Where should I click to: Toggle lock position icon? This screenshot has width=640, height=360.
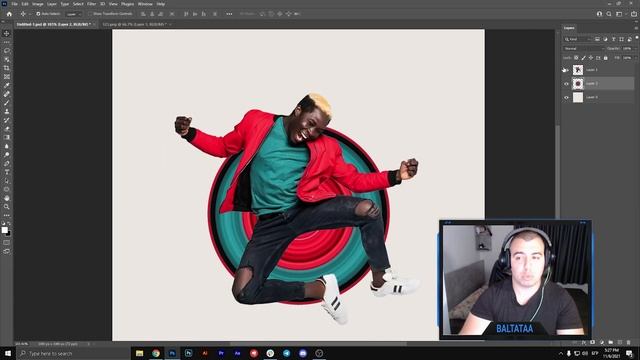pyautogui.click(x=591, y=58)
